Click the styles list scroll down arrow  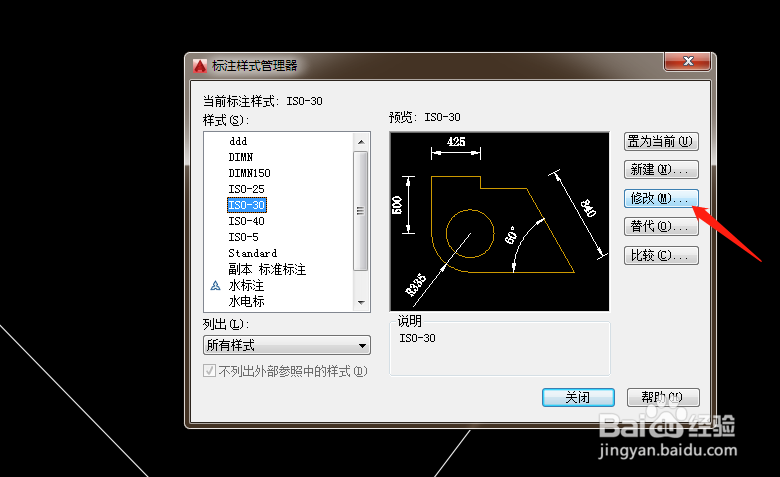[361, 302]
